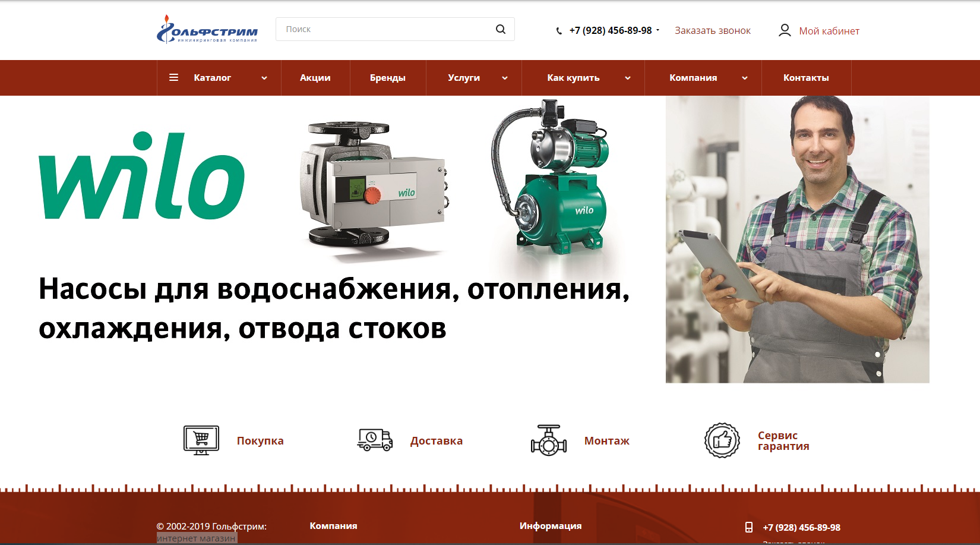The height and width of the screenshot is (545, 980).
Task: Expand the phone number dropdown arrow
Action: (x=657, y=30)
